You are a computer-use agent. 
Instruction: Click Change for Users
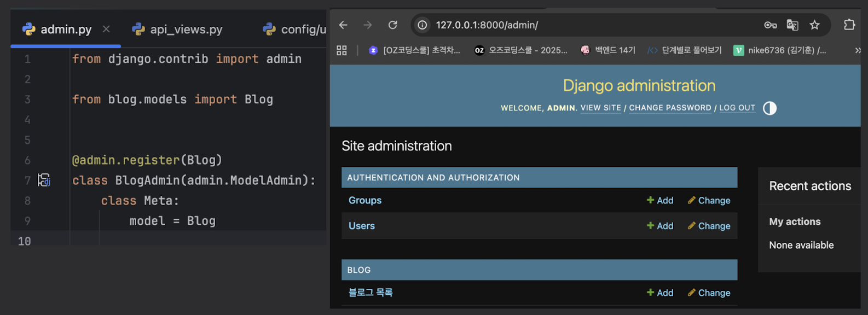709,226
